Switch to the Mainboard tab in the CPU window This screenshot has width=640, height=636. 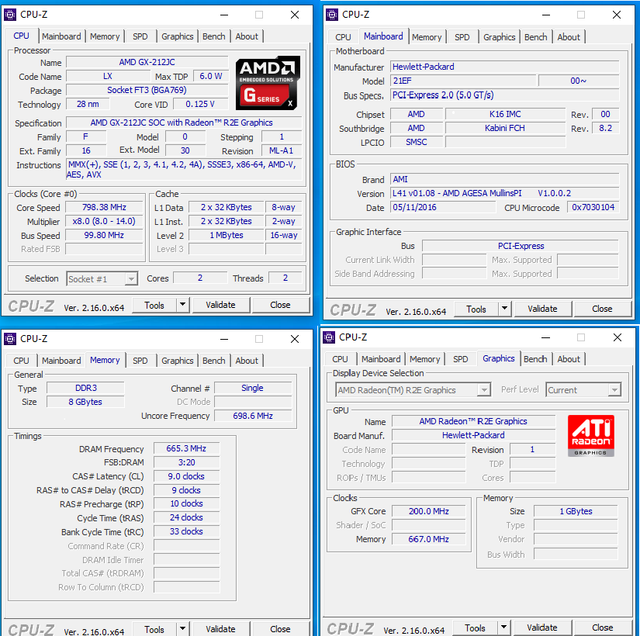tap(62, 36)
